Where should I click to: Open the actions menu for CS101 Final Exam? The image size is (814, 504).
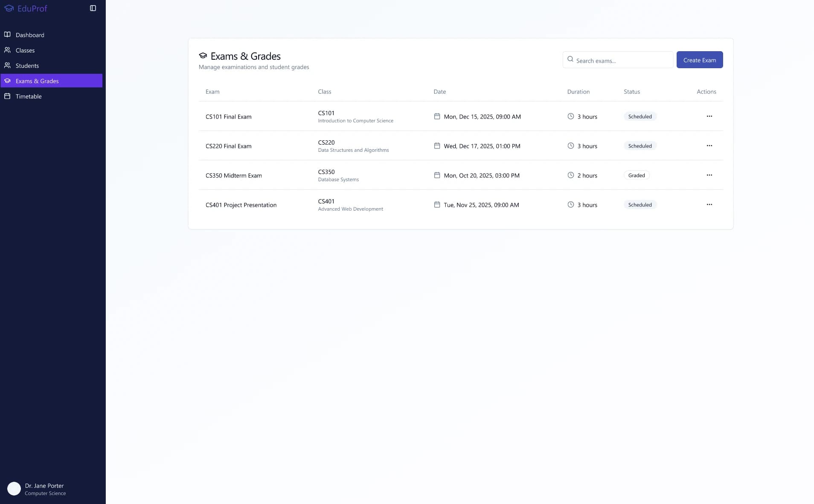pyautogui.click(x=709, y=116)
